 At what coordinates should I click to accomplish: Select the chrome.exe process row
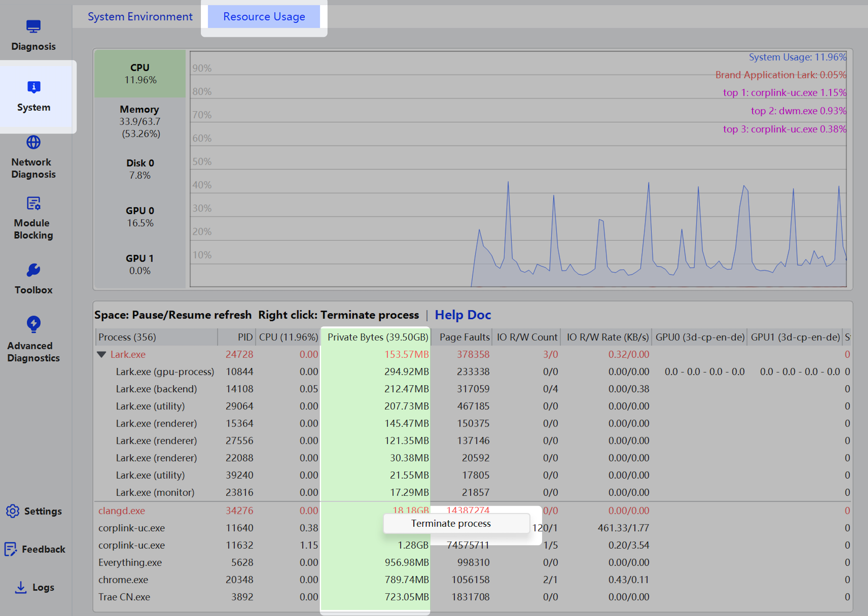coord(473,579)
